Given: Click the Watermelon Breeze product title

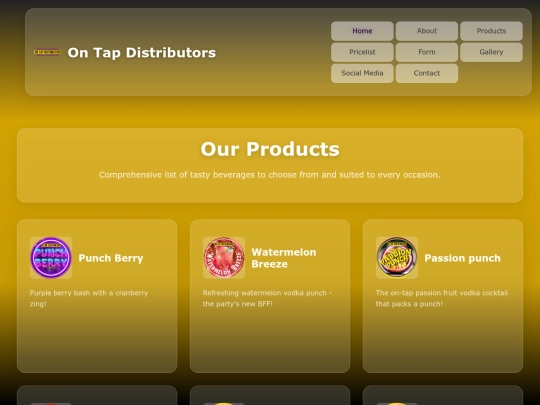Looking at the screenshot, I should (x=284, y=258).
